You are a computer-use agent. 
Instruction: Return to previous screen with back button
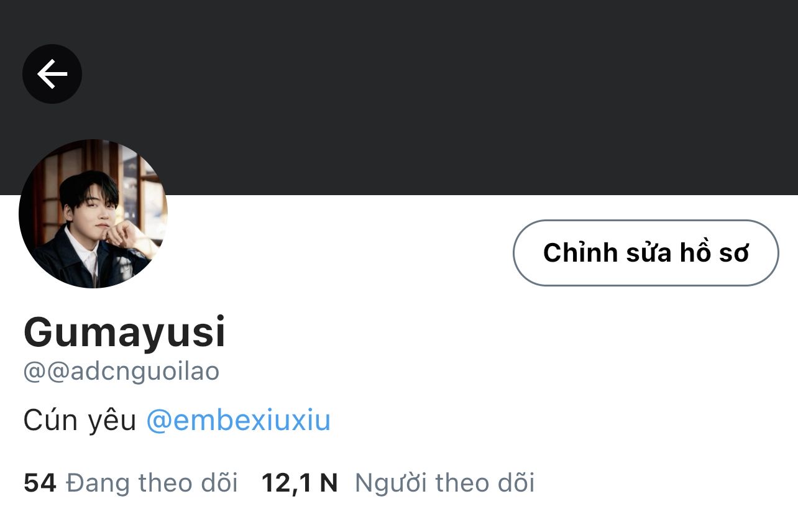pos(52,74)
